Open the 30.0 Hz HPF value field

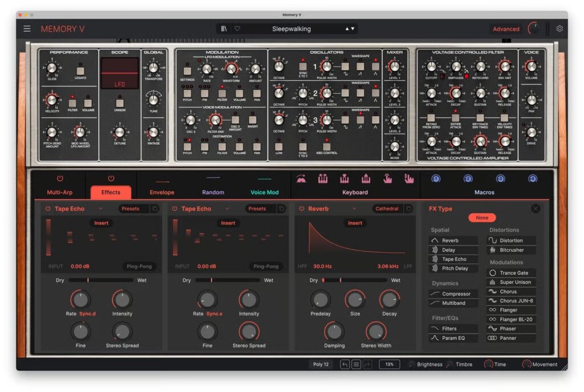click(x=322, y=266)
